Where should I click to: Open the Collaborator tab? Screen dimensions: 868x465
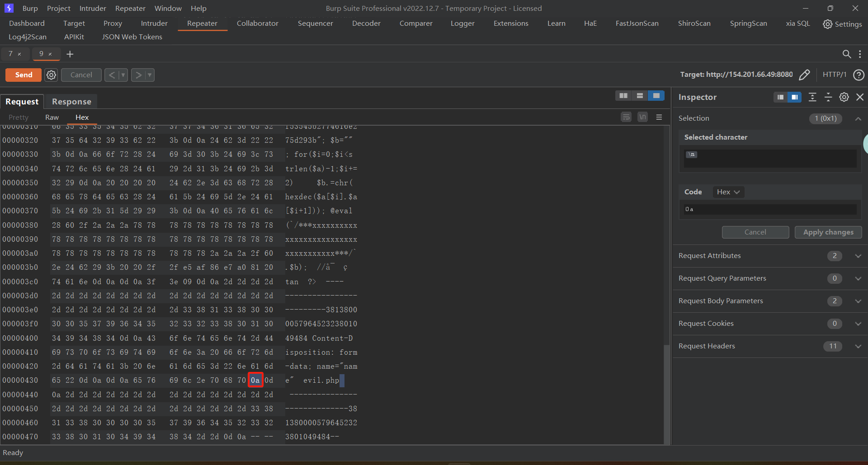point(258,23)
